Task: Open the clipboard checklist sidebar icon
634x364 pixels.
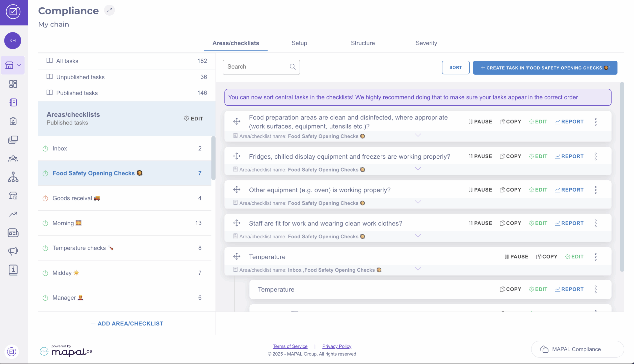Action: 13,121
